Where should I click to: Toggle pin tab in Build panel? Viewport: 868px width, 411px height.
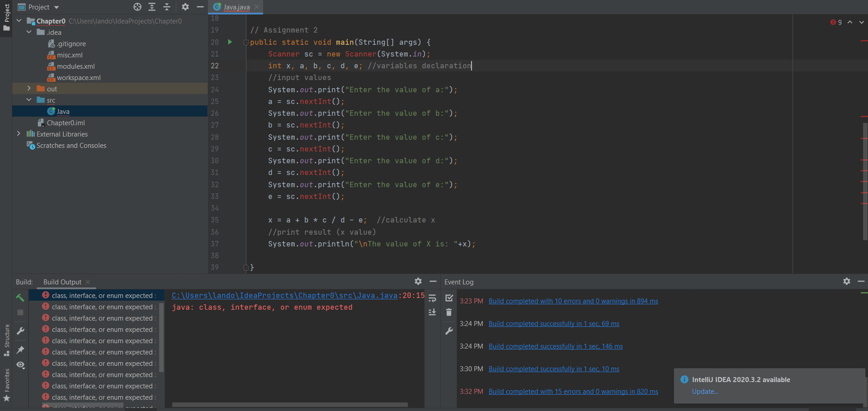[x=20, y=350]
